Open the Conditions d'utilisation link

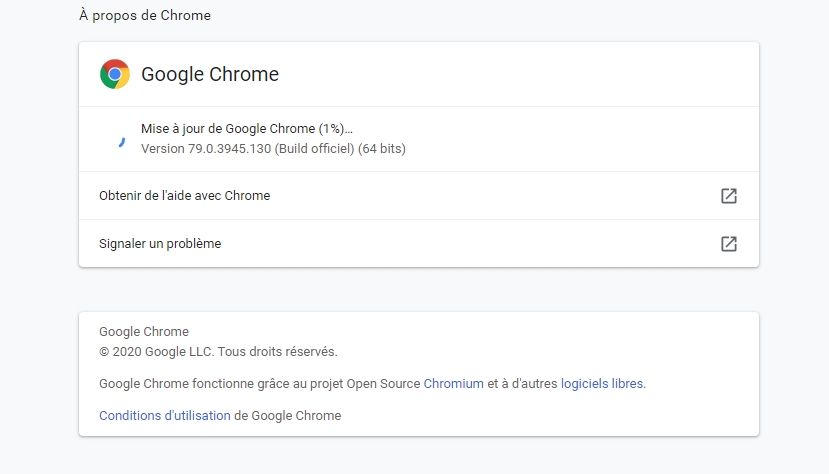click(164, 415)
